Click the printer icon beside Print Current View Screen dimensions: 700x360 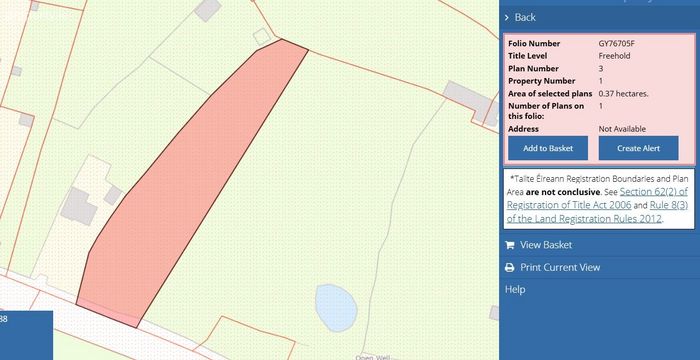509,268
